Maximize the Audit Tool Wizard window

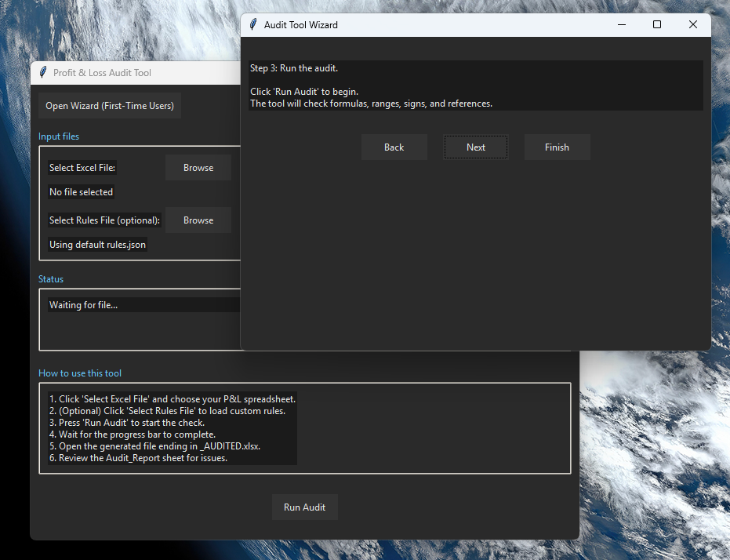click(657, 24)
